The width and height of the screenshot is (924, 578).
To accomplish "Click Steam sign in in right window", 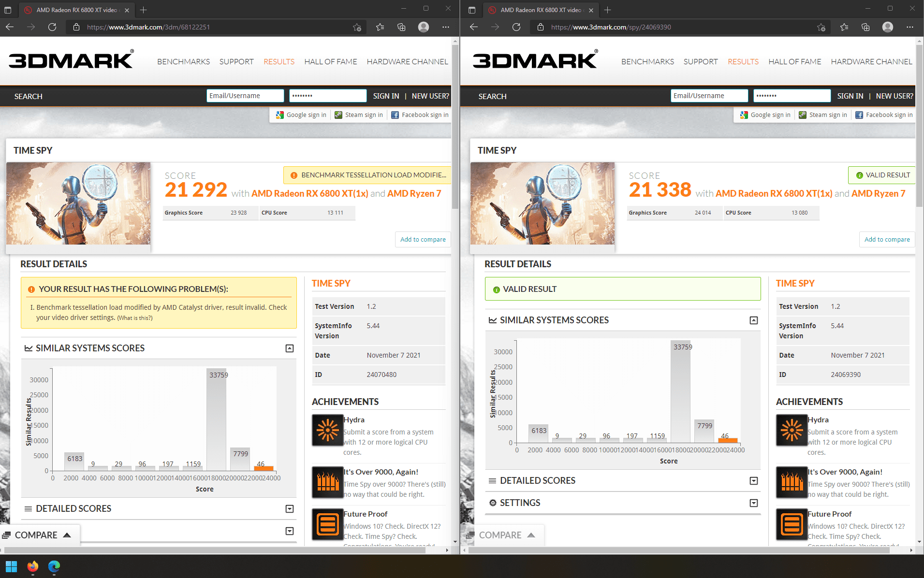I will [823, 115].
